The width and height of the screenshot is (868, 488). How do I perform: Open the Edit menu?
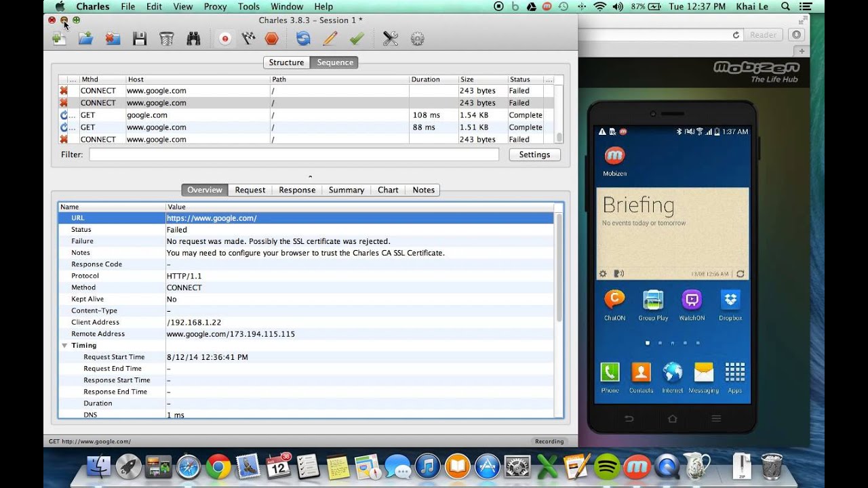(154, 6)
